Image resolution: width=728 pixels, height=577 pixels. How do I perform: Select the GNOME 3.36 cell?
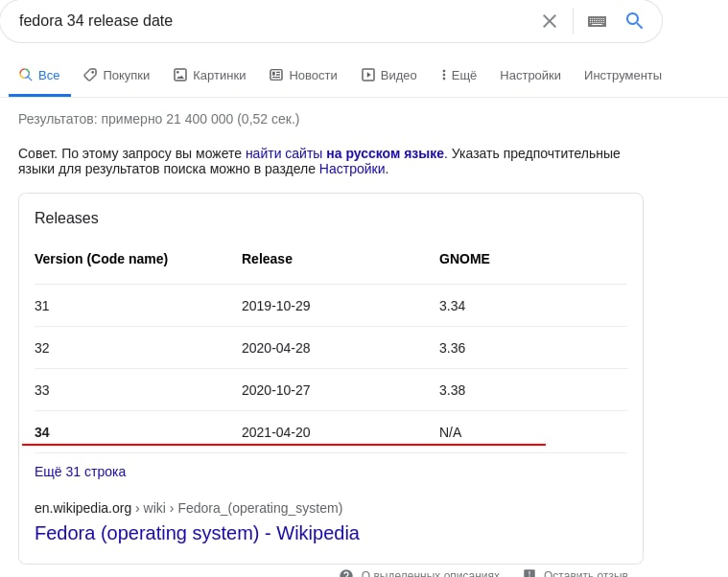point(452,348)
